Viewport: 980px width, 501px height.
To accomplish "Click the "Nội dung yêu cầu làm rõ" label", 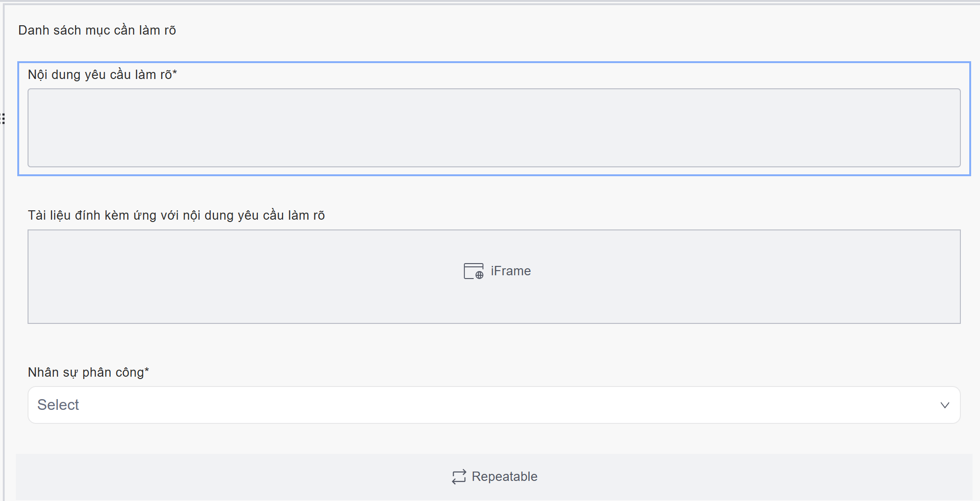I will (100, 75).
